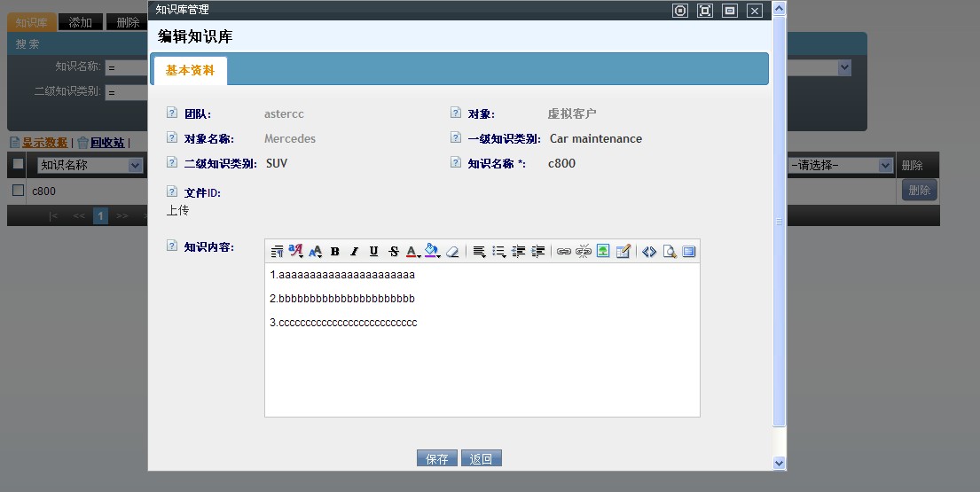
Task: Click the 保存 button
Action: 436,458
